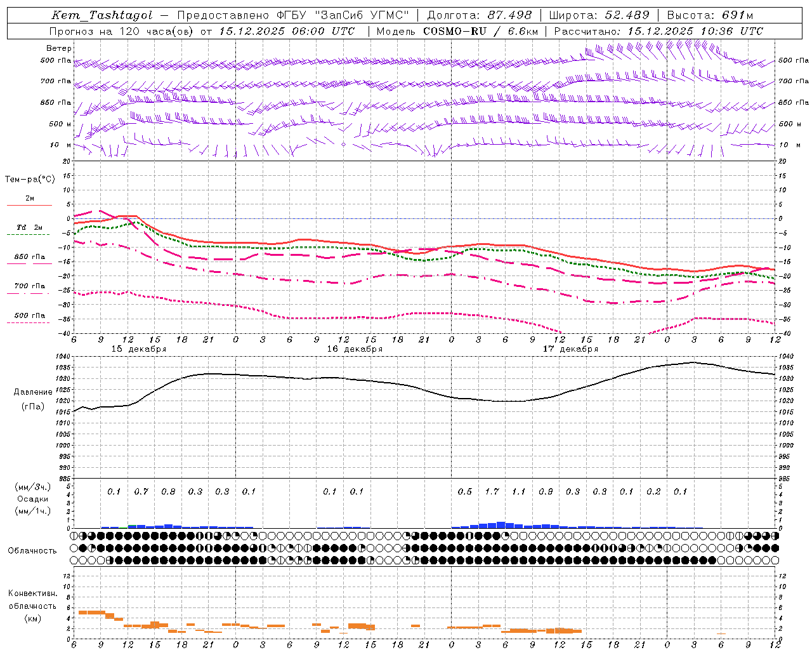Image resolution: width=812 pixels, height=650 pixels.
Task: Click the elevation value 691м
Action: (x=738, y=15)
